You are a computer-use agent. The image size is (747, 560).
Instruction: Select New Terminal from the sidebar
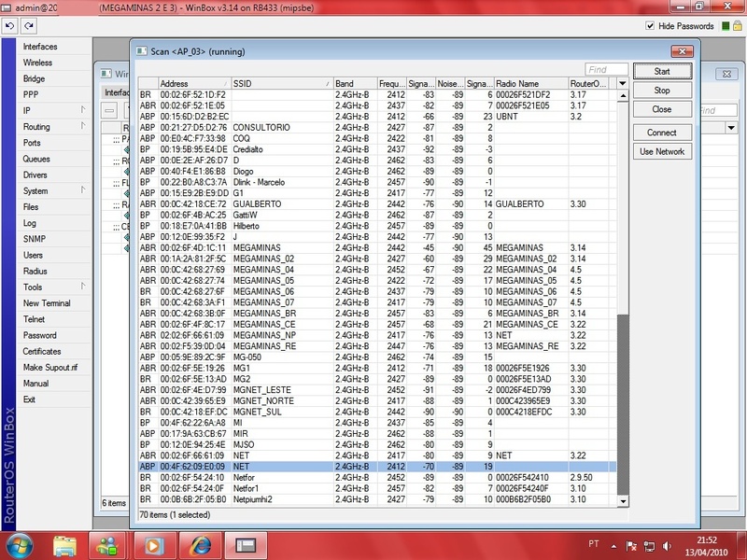[47, 303]
